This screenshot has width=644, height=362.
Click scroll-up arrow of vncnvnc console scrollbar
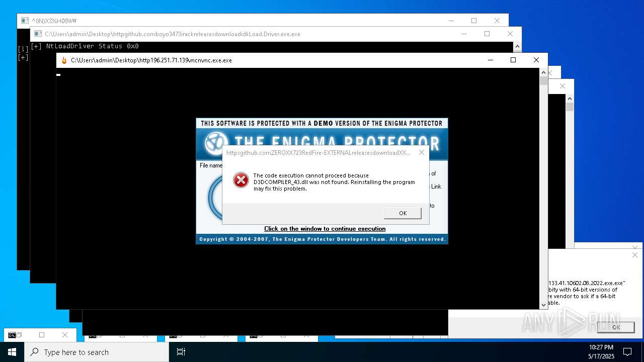[x=543, y=72]
